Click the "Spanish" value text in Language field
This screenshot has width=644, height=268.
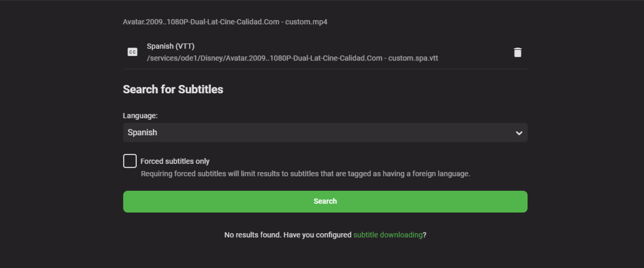tap(142, 132)
